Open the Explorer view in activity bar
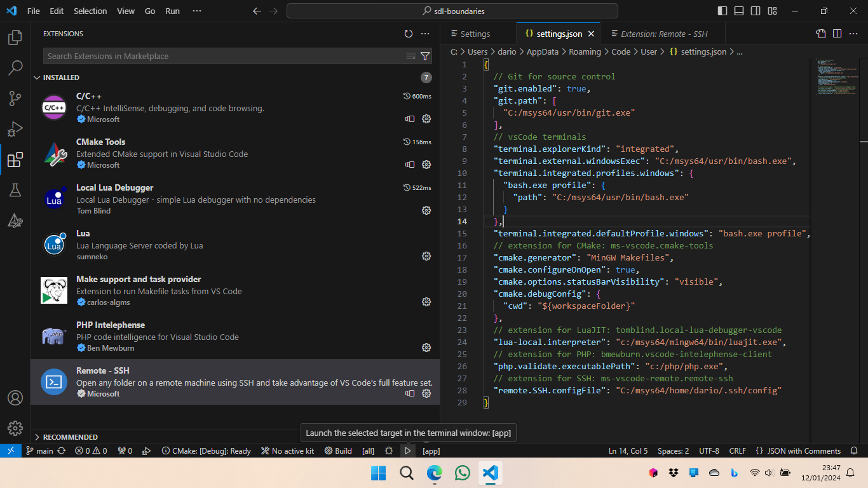 (15, 37)
